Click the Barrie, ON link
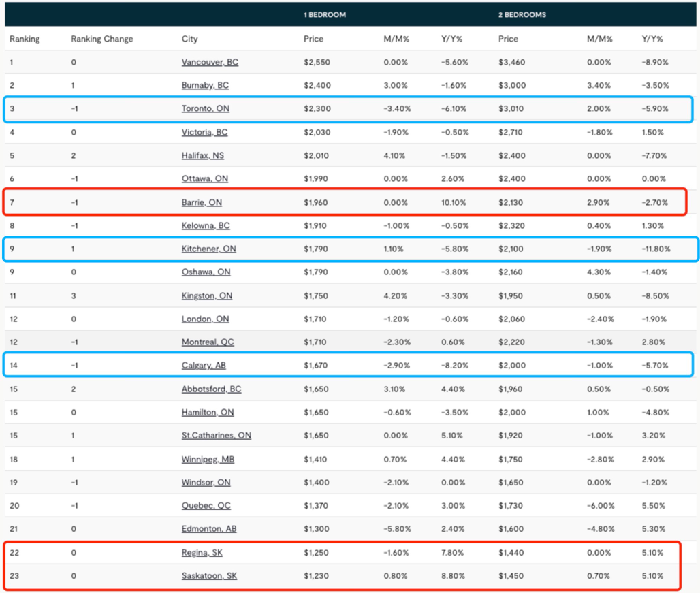The width and height of the screenshot is (700, 593). tap(202, 202)
